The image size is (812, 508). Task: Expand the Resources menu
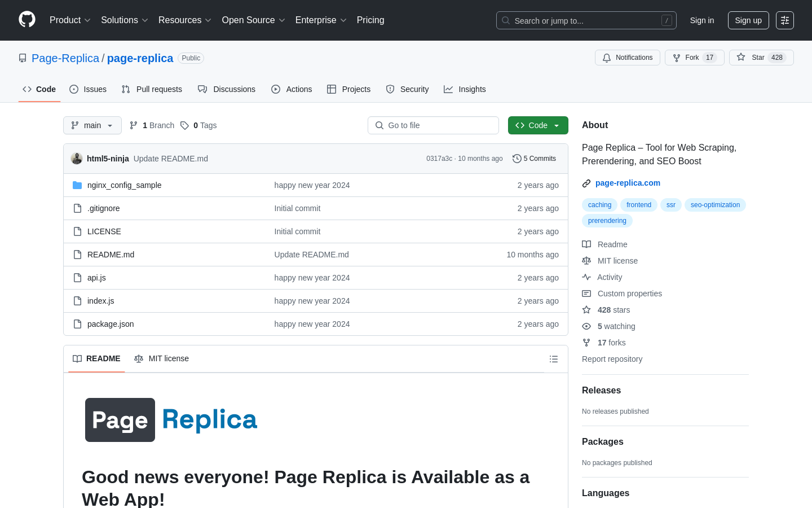185,20
